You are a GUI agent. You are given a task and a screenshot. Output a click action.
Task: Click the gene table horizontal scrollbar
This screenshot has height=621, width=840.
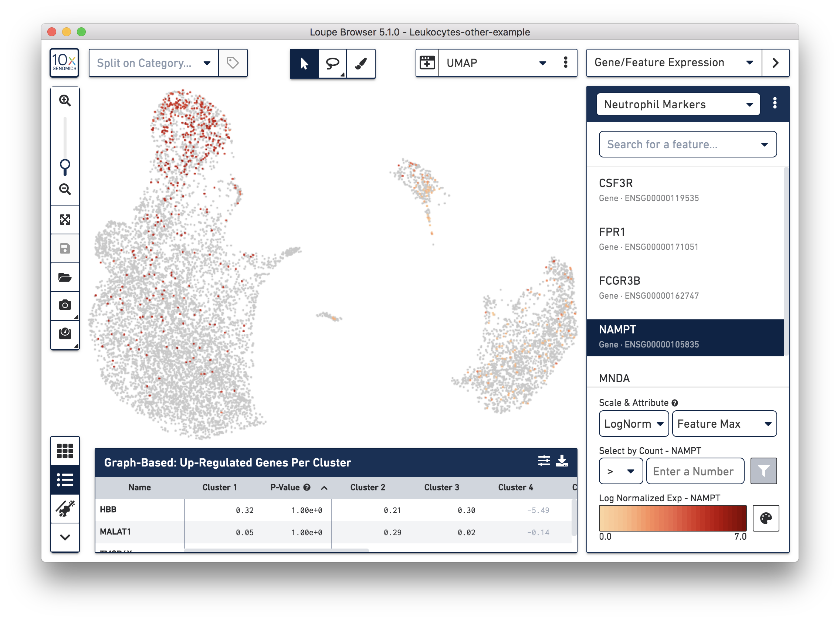[x=277, y=550]
